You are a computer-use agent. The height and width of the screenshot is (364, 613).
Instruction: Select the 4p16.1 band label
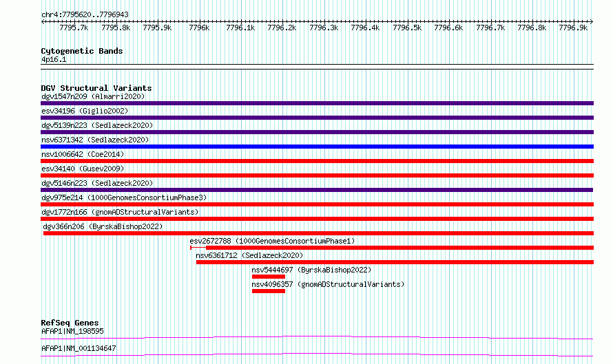pyautogui.click(x=54, y=59)
